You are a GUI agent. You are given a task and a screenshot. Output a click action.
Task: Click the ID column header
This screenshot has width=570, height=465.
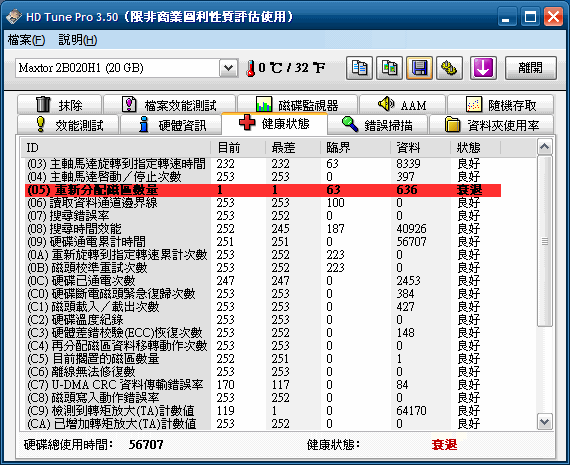click(x=116, y=148)
